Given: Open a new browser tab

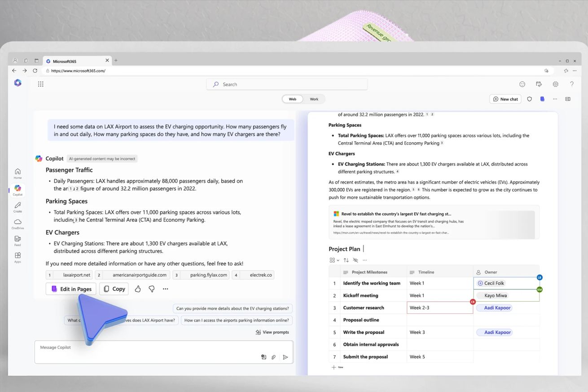Looking at the screenshot, I should (116, 61).
